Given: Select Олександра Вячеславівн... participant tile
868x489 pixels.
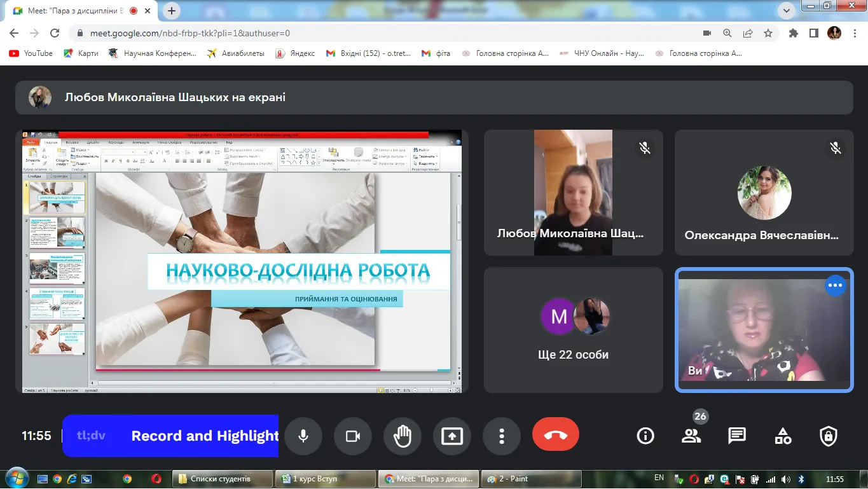Looking at the screenshot, I should tap(764, 193).
